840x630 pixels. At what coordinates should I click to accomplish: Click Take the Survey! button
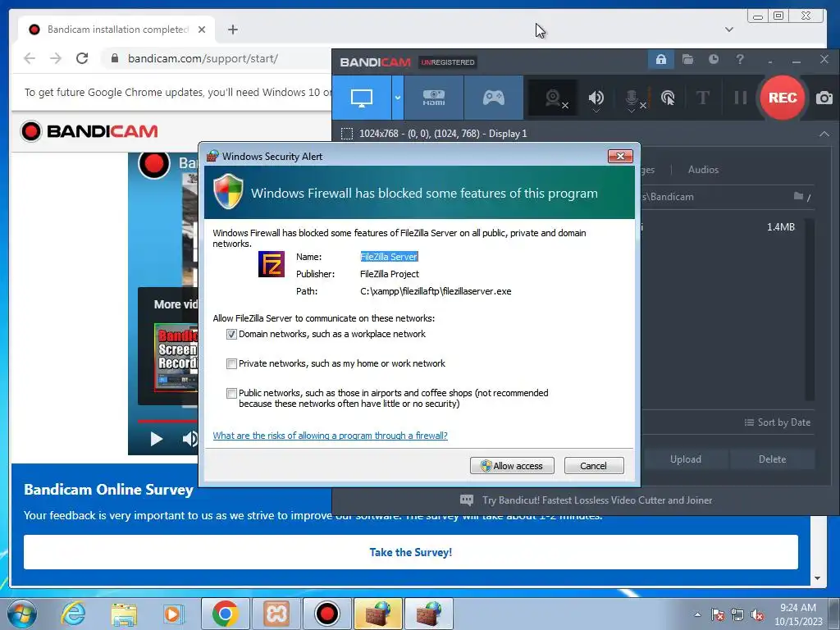[411, 552]
